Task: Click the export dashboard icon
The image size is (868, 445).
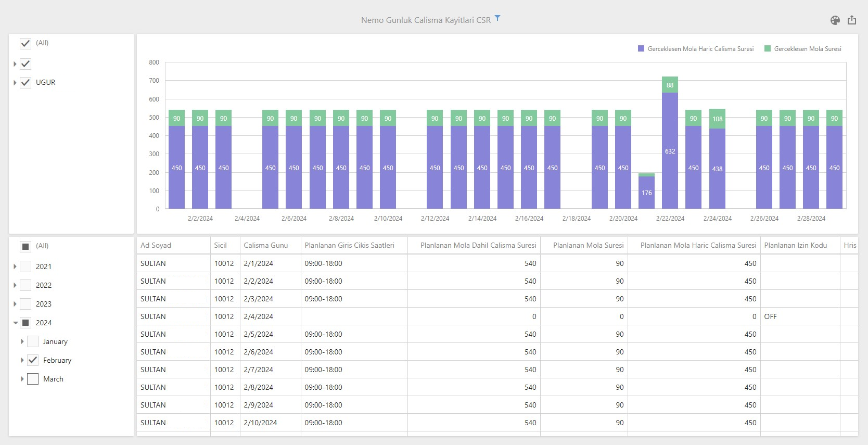Action: 852,20
